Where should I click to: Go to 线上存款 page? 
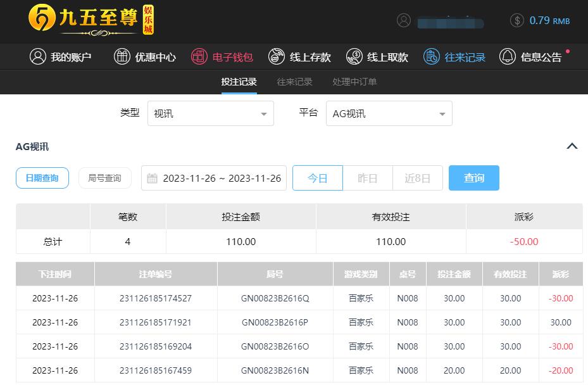(299, 57)
